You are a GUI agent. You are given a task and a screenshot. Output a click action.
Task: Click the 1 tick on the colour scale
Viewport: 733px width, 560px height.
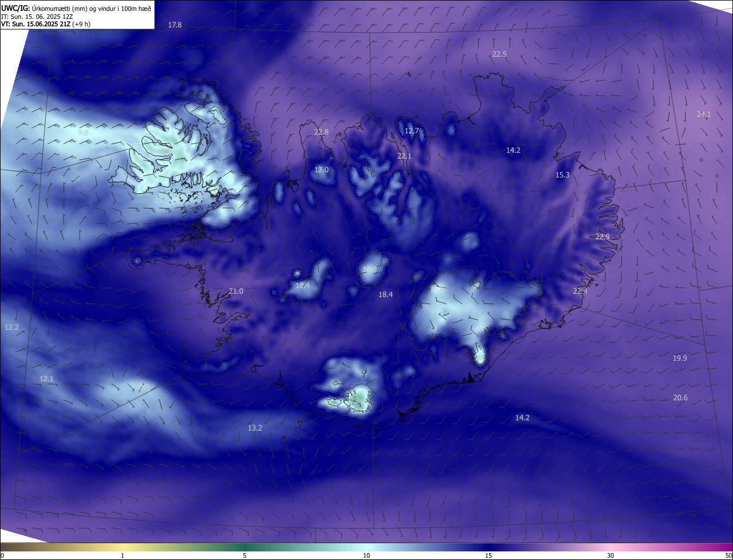123,555
